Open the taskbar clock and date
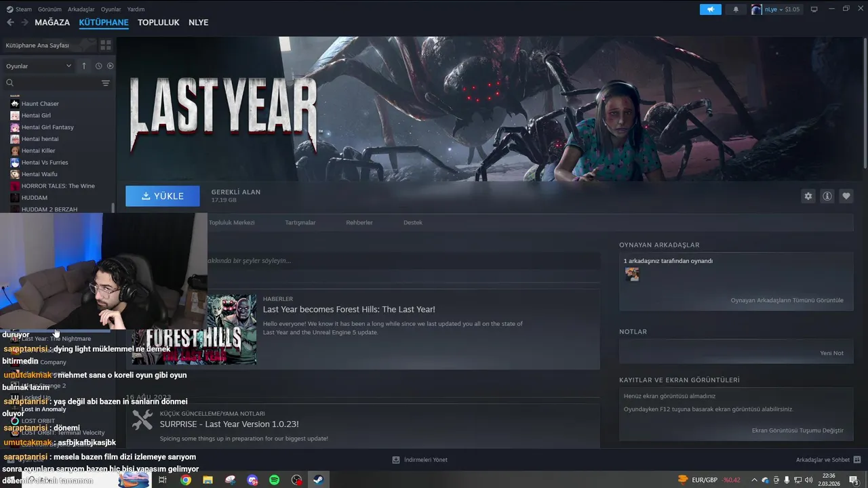Screen dimensions: 868x488 point(830,480)
